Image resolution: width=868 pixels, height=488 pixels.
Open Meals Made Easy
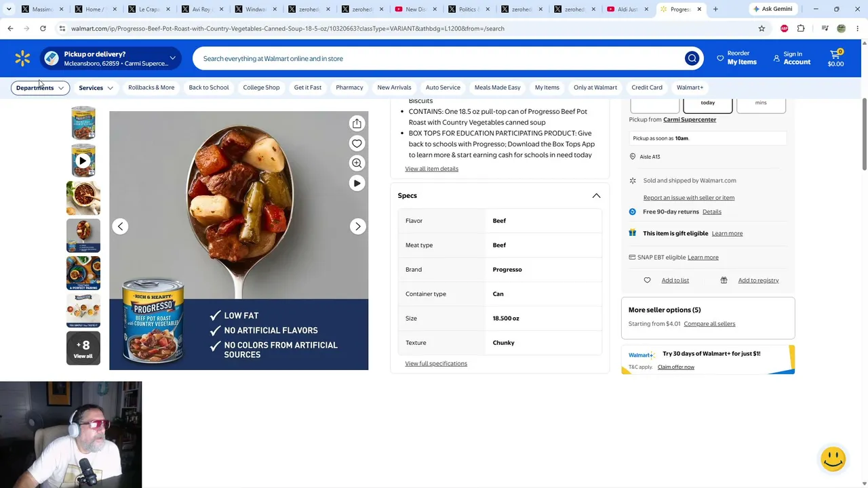click(x=497, y=87)
